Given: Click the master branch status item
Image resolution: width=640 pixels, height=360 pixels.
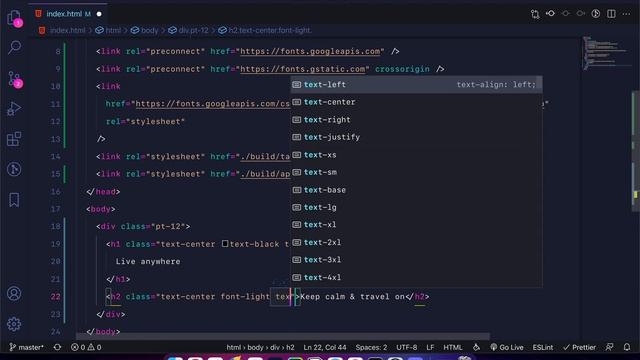Looking at the screenshot, I should 27,347.
